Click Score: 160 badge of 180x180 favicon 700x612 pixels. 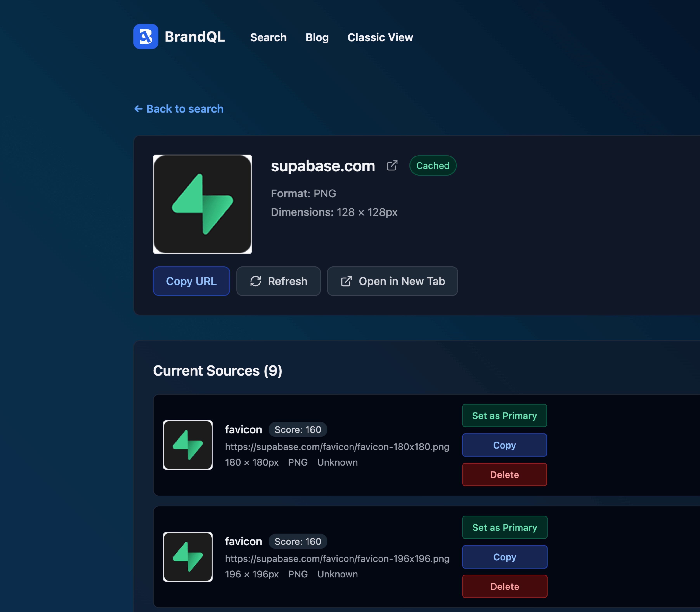(x=298, y=430)
